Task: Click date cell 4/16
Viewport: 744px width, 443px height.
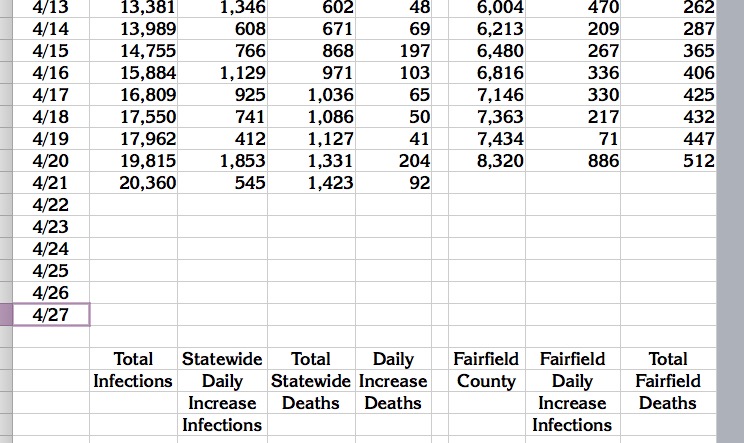Action: [x=51, y=73]
